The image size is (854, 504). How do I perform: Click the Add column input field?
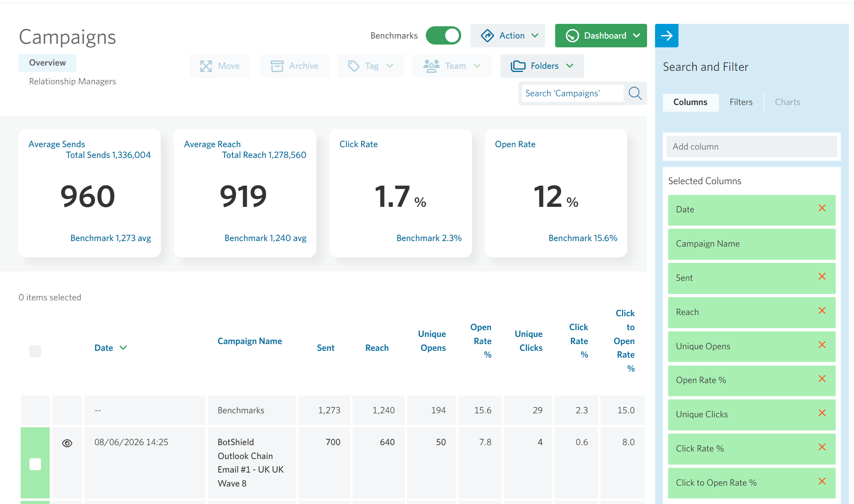tap(752, 147)
